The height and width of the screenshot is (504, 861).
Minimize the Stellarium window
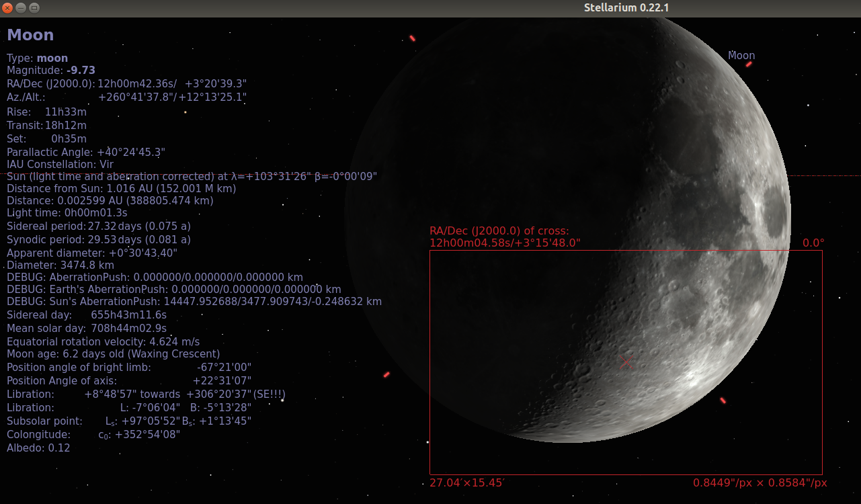point(21,8)
